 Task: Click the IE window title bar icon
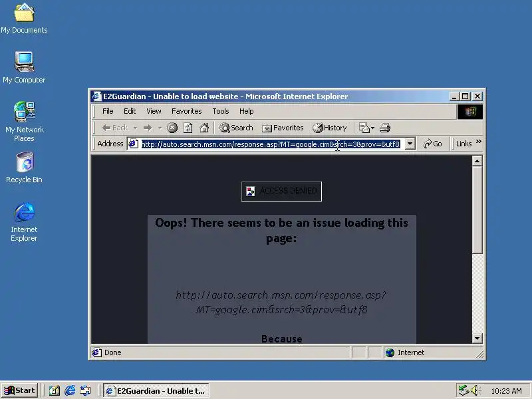coord(96,96)
